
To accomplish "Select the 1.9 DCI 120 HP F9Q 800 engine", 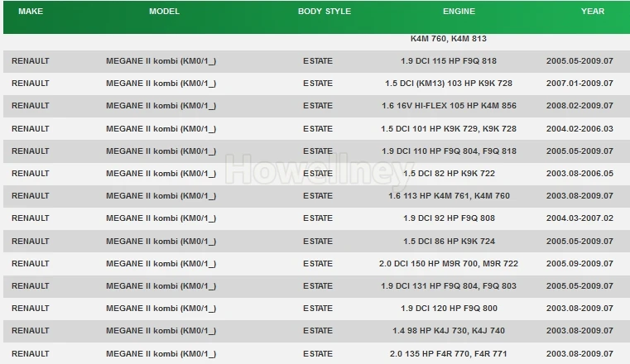I will 449,309.
